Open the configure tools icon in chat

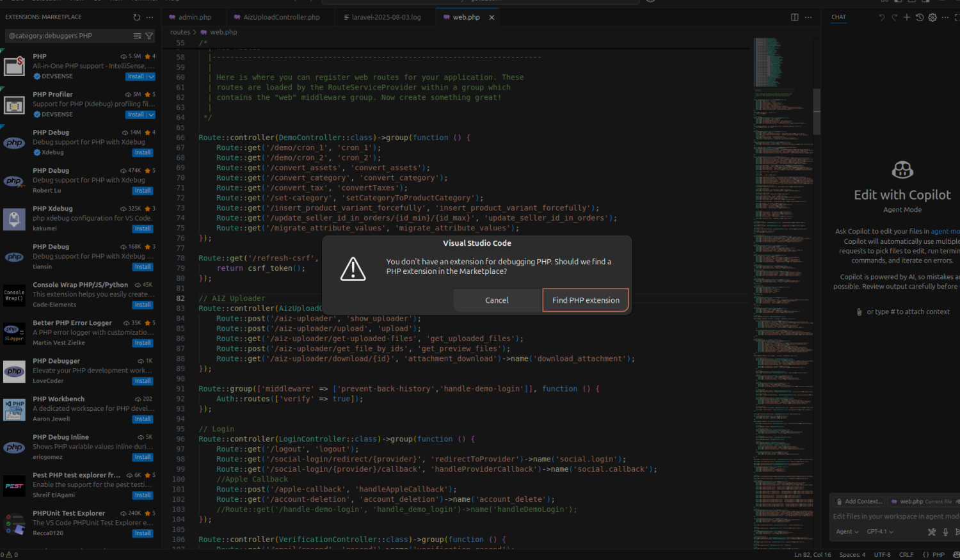[x=932, y=532]
